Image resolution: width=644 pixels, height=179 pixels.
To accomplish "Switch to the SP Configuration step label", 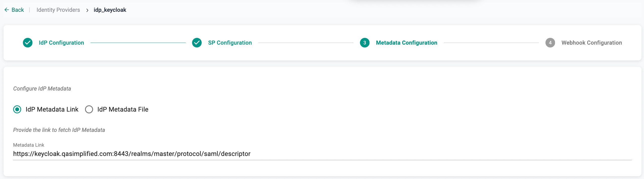I will pos(230,43).
